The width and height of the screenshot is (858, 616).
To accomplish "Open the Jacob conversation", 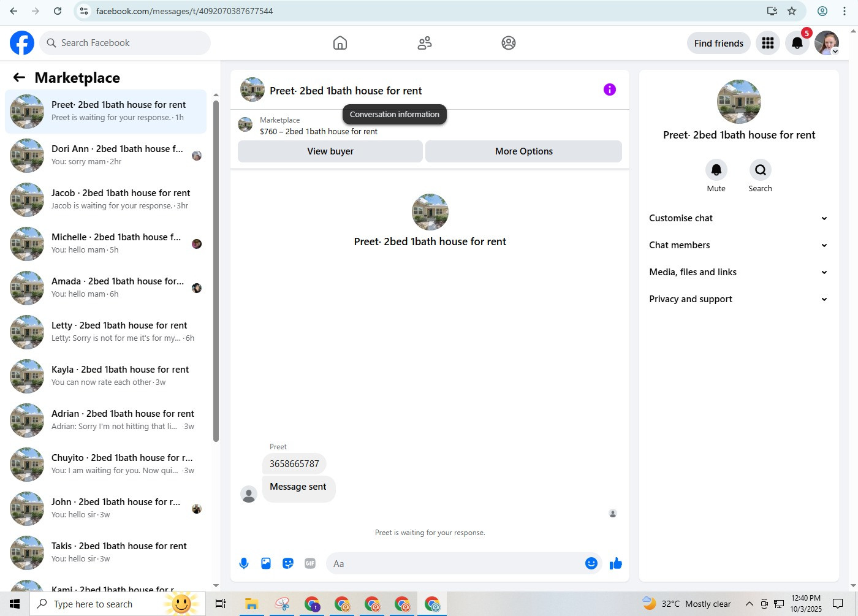I will click(105, 199).
